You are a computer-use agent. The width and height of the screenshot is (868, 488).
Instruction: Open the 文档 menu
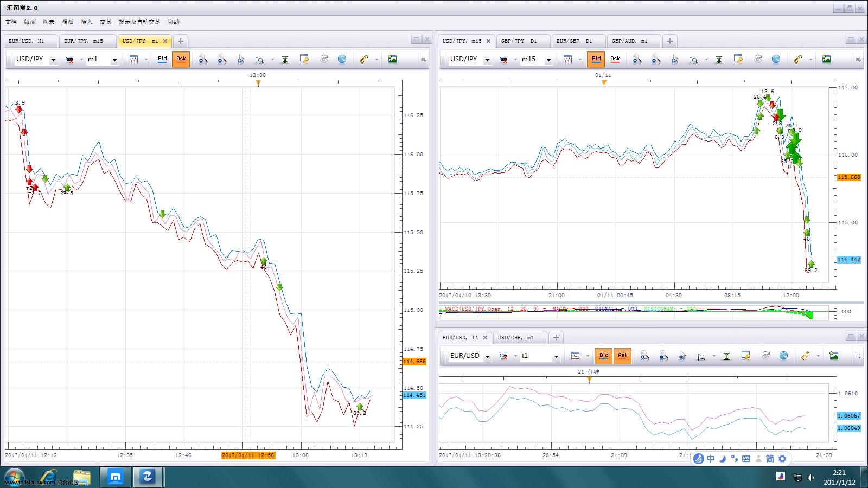point(11,22)
